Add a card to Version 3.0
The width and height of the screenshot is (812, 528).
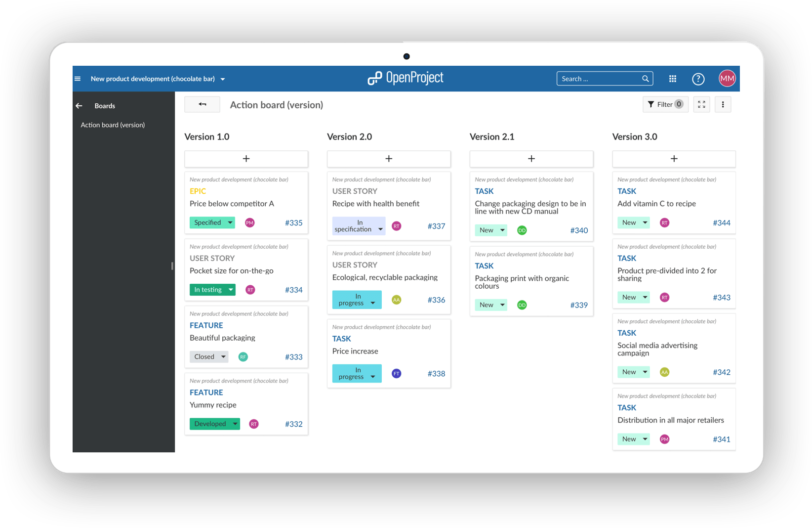674,159
